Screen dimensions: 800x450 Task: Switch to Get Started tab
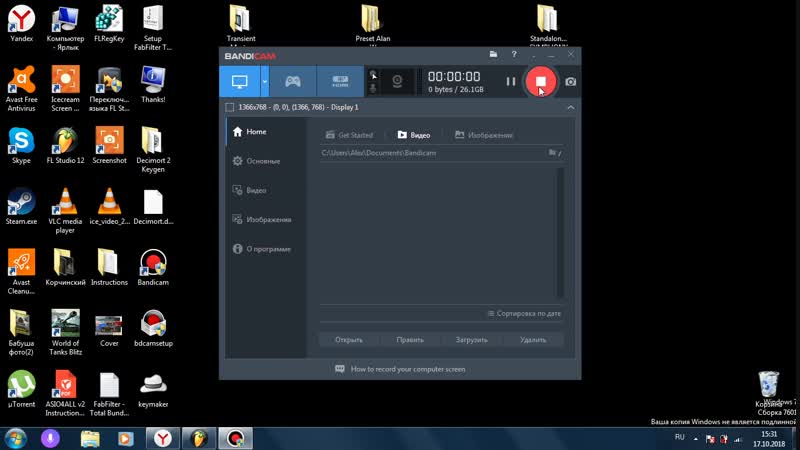click(349, 135)
